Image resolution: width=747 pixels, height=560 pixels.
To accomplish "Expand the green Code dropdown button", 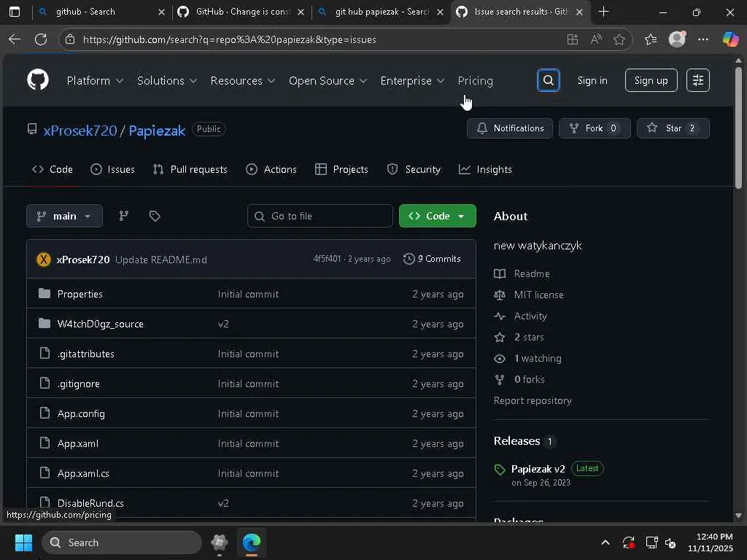I will click(438, 216).
